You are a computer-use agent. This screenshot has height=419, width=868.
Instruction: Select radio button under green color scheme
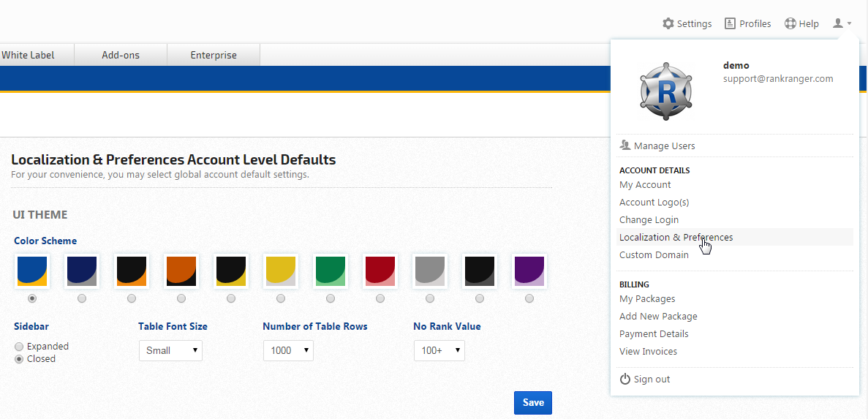331,298
